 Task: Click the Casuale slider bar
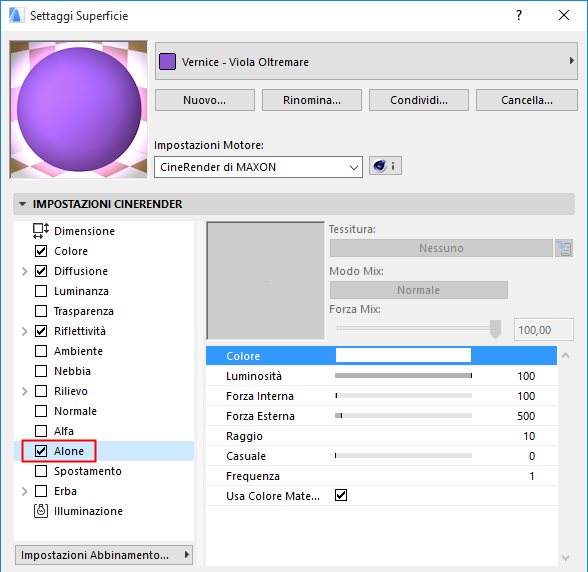click(x=404, y=455)
